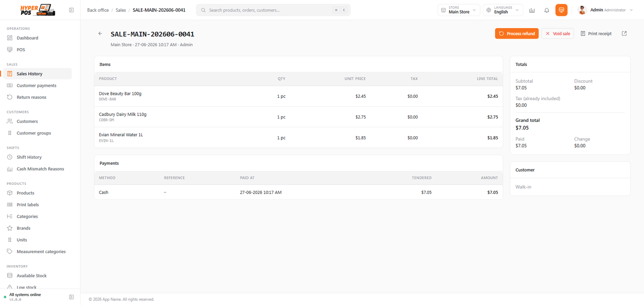This screenshot has width=644, height=305.
Task: Click the Categories tree icon
Action: (x=10, y=216)
